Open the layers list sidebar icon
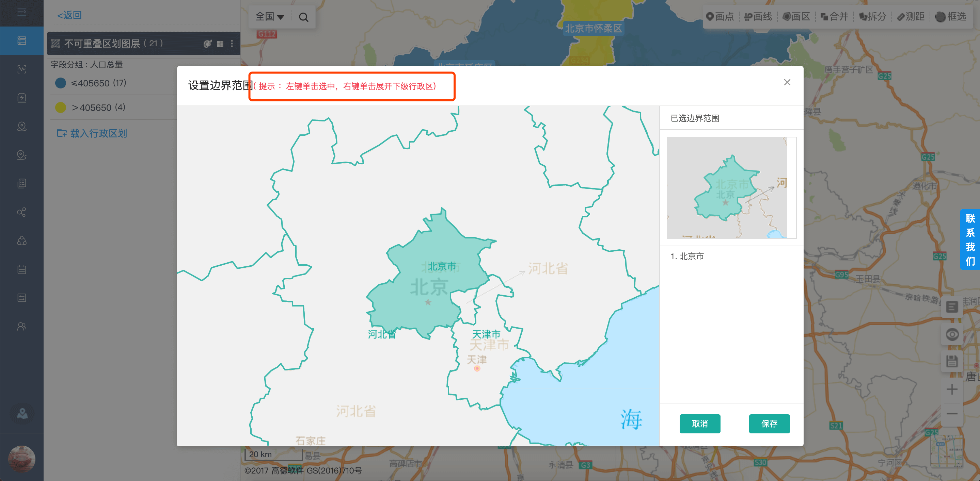Screen dimensions: 980x481 22,41
